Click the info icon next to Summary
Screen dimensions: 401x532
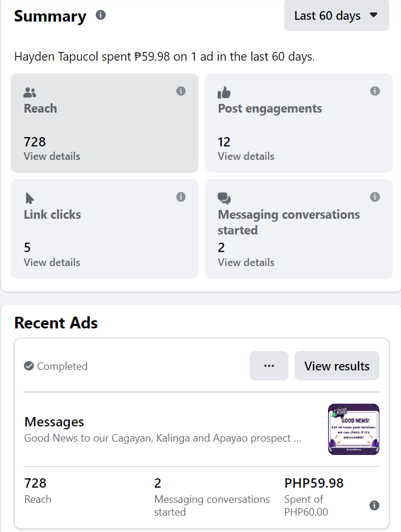coord(100,15)
